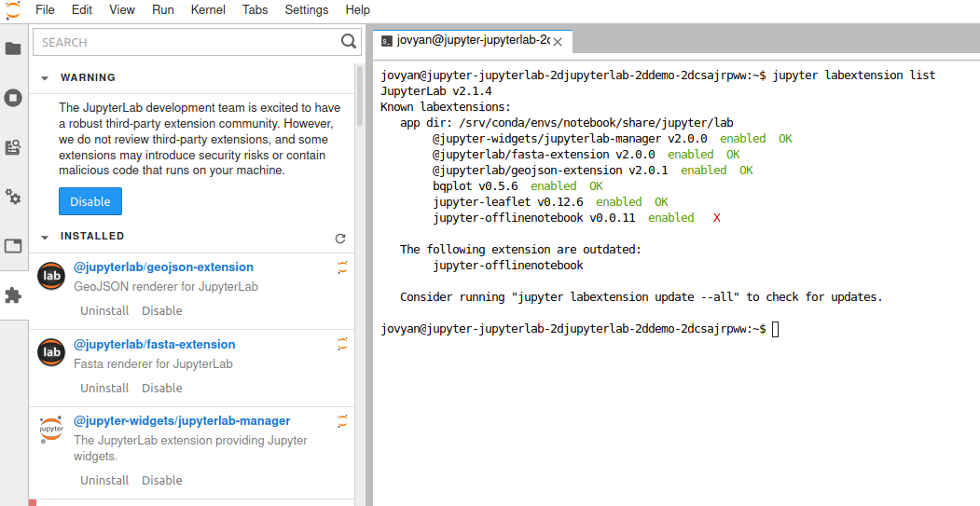The image size is (980, 506).
Task: Open the Run menu
Action: pyautogui.click(x=163, y=10)
